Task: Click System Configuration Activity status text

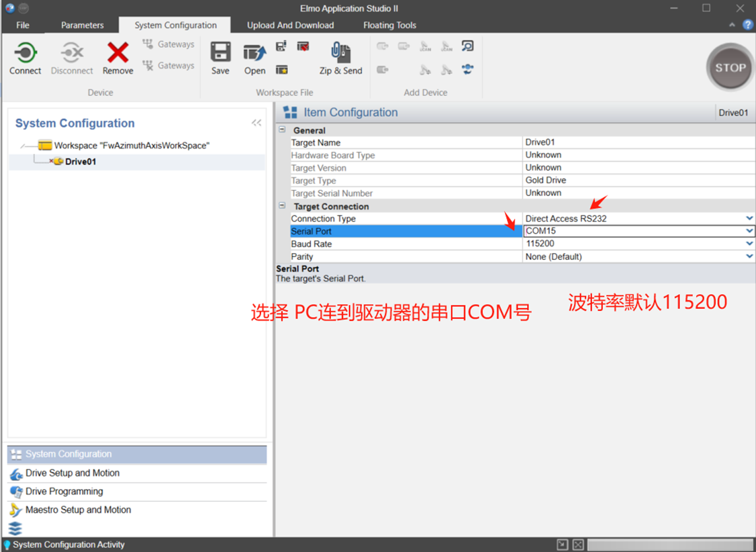Action: [68, 545]
